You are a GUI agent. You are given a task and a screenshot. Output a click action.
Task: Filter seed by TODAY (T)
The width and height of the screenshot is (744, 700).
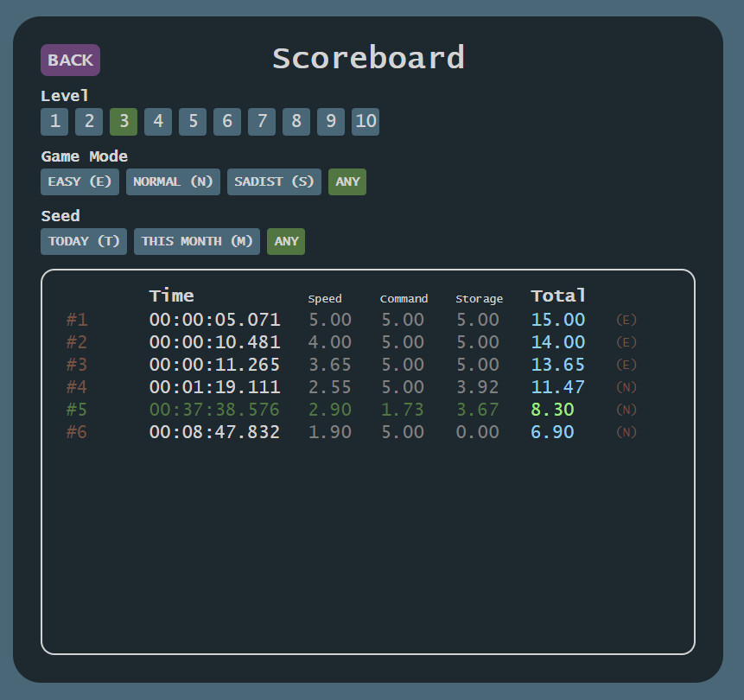coord(84,241)
